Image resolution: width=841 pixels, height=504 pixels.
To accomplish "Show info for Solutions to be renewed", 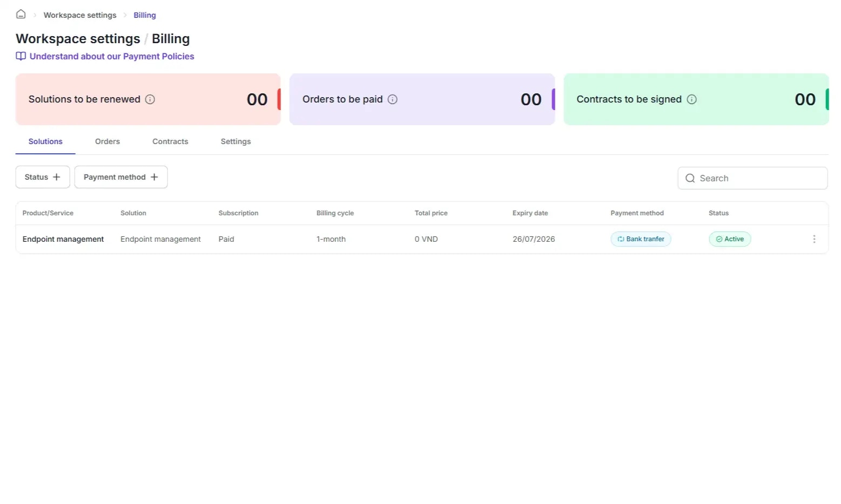I will [150, 99].
